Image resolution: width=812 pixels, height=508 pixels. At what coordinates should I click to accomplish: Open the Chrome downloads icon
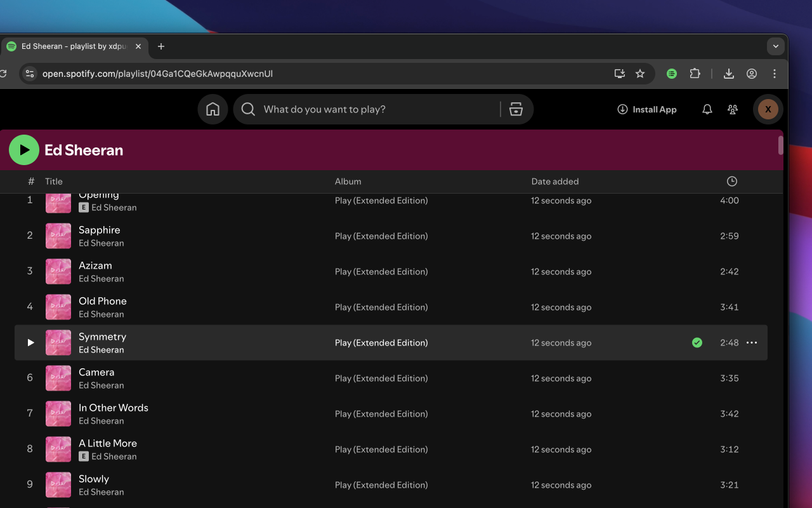click(729, 74)
